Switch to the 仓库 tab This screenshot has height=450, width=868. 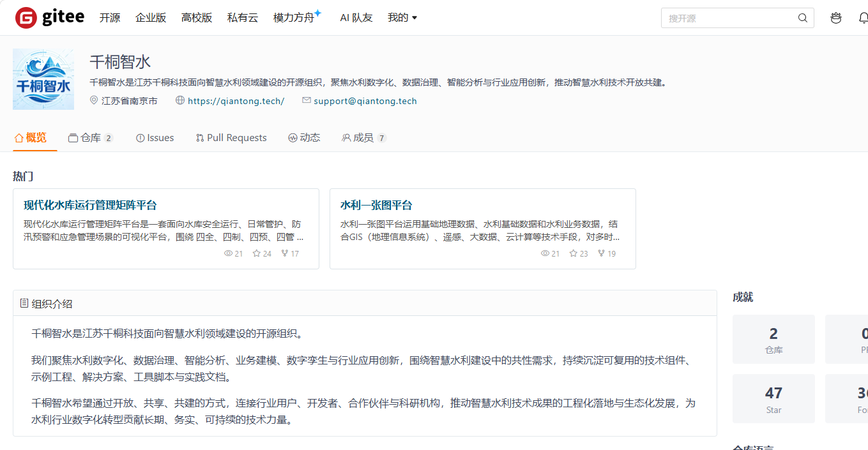91,138
